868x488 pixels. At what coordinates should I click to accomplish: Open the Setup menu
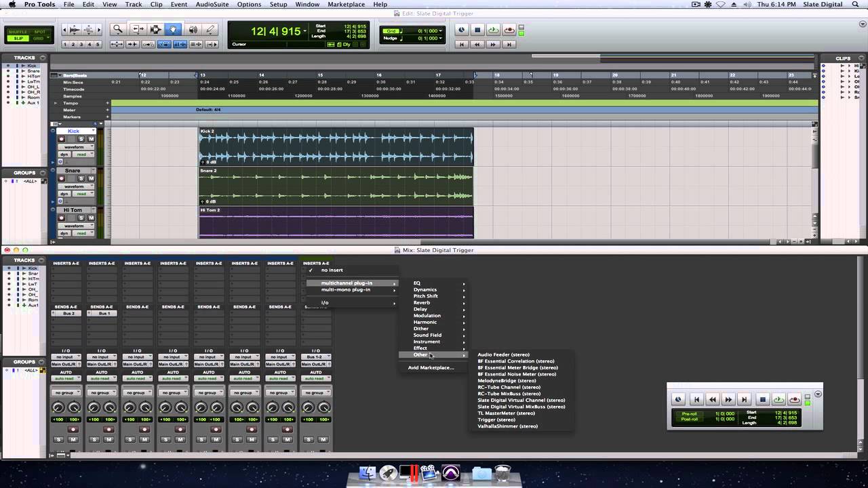coord(278,5)
